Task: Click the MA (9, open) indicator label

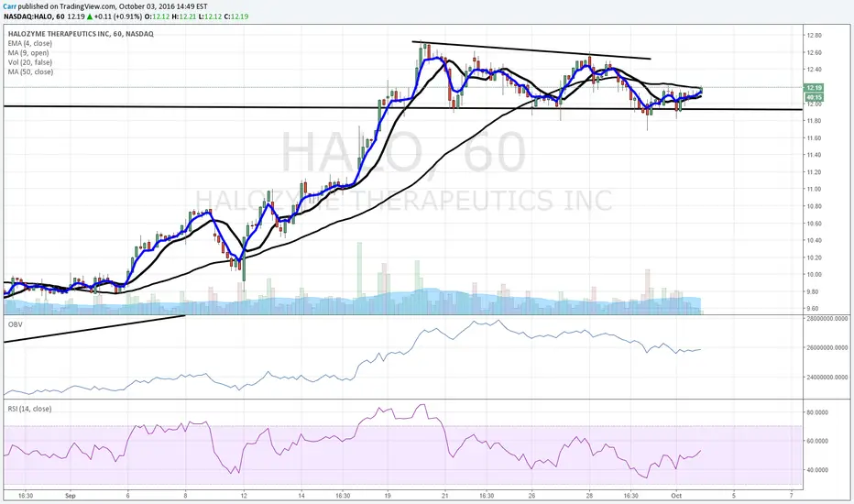Action: click(x=28, y=53)
